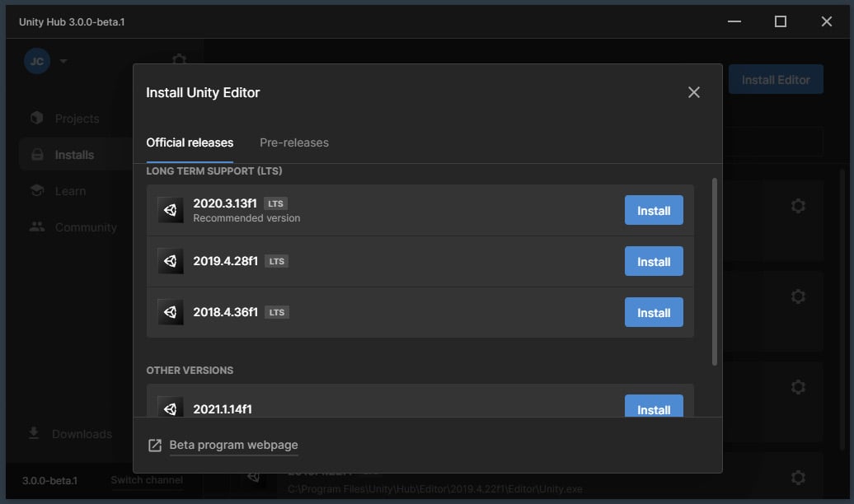Image resolution: width=854 pixels, height=504 pixels.
Task: Click the Installs lock icon
Action: pyautogui.click(x=37, y=155)
